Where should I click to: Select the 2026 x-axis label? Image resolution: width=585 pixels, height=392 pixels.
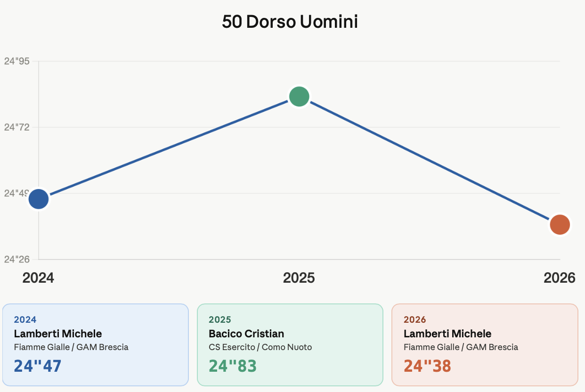tap(559, 278)
